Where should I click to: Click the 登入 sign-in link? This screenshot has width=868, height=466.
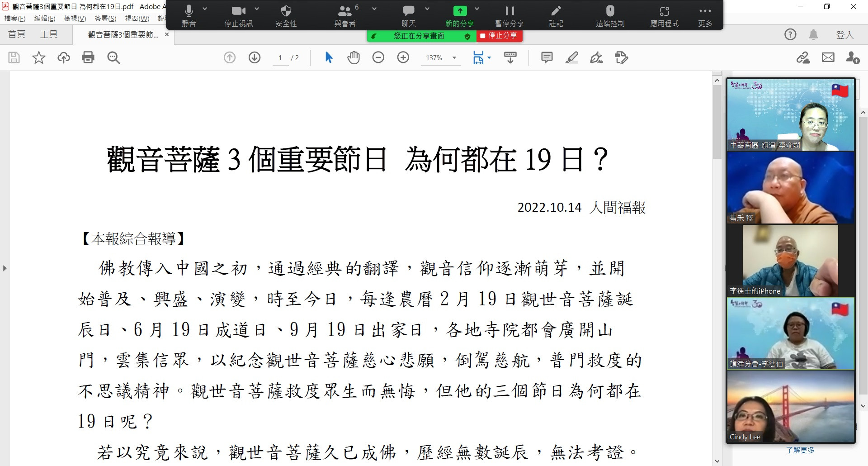(844, 35)
